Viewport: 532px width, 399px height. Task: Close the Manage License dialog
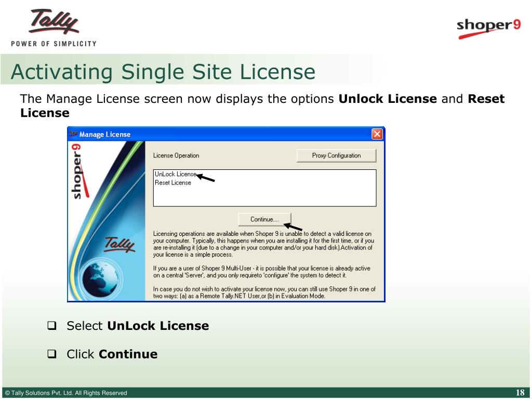[377, 135]
